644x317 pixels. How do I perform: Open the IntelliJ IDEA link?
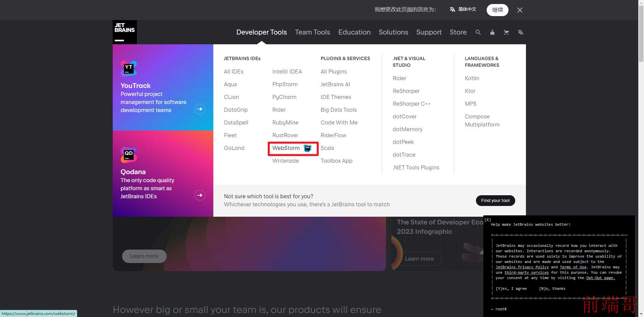pyautogui.click(x=287, y=71)
